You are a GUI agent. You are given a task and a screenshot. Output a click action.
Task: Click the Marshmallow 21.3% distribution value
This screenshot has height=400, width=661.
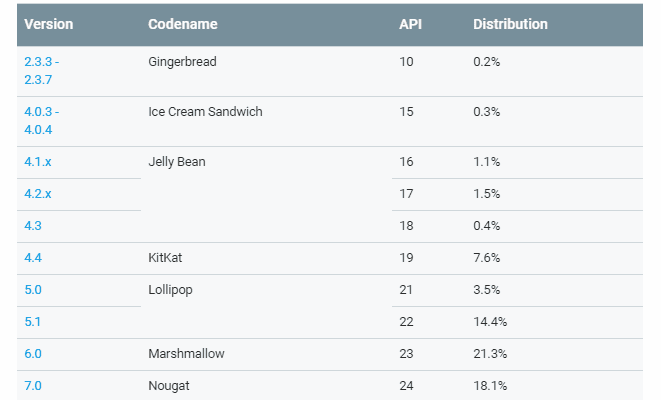pos(490,354)
